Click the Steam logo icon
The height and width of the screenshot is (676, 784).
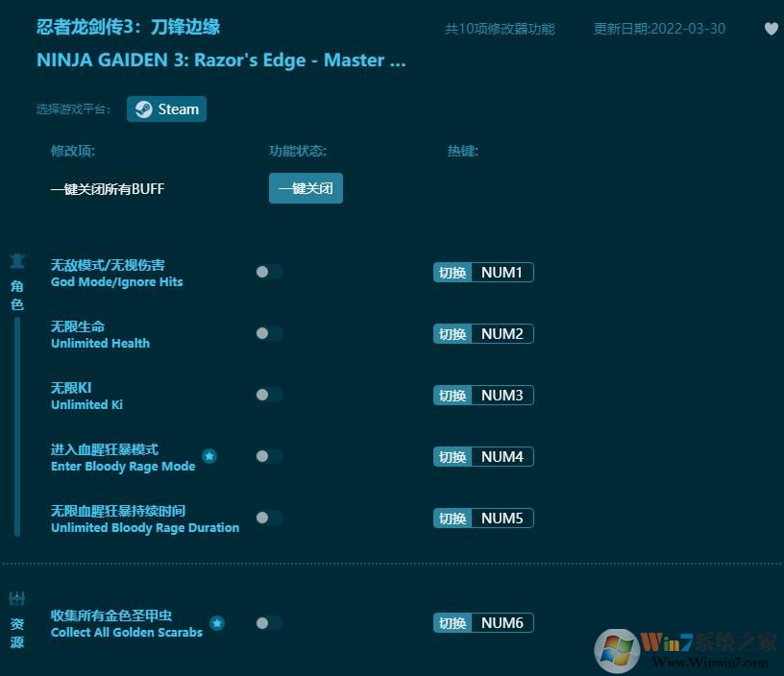145,109
